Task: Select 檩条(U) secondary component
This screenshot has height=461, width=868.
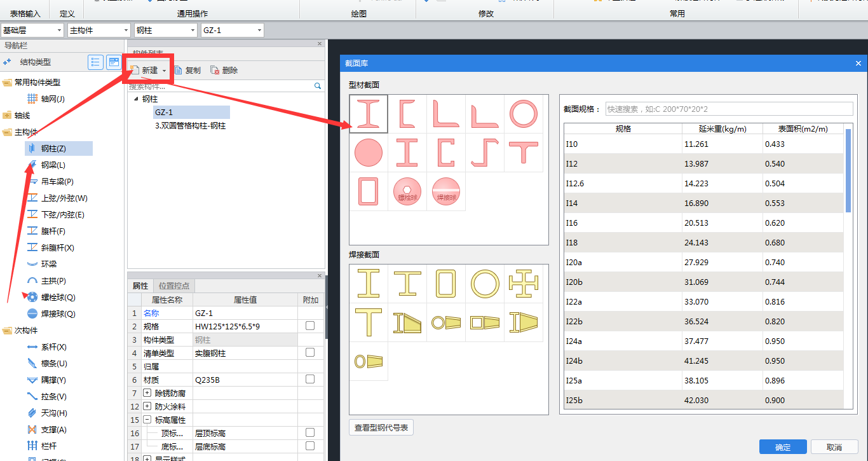Action: pos(54,364)
